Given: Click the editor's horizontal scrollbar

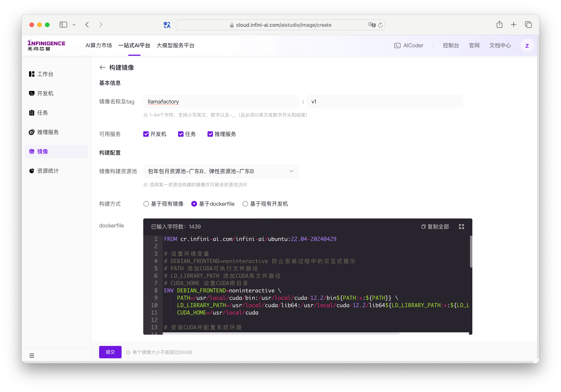Looking at the screenshot, I should click(281, 333).
